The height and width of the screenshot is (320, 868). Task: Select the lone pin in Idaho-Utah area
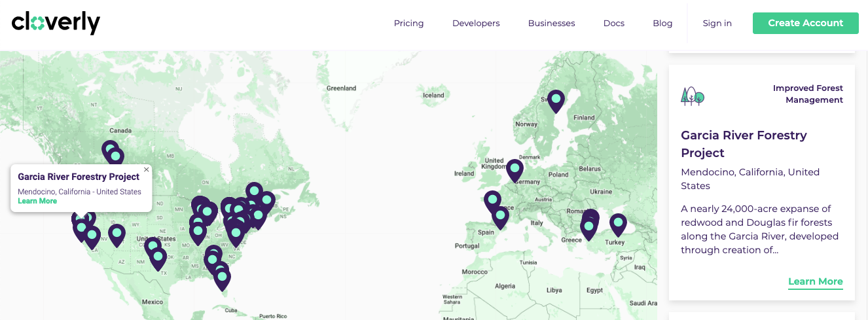point(117,235)
